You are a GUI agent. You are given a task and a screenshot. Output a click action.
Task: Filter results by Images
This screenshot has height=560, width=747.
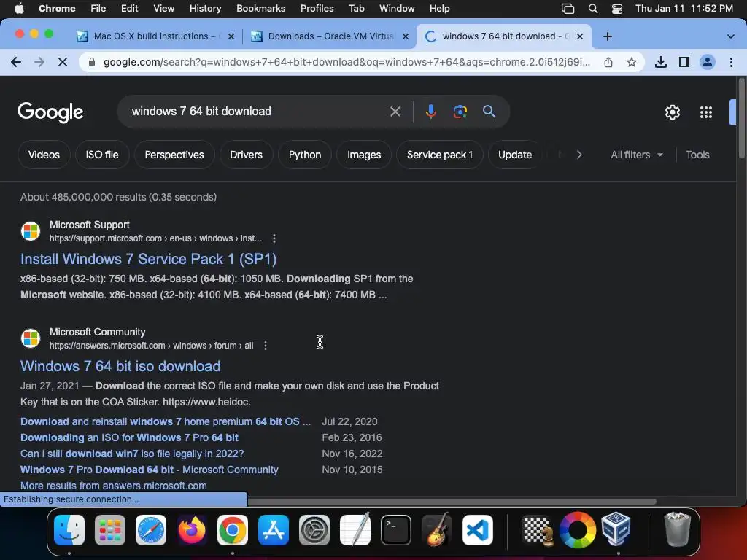click(x=364, y=155)
